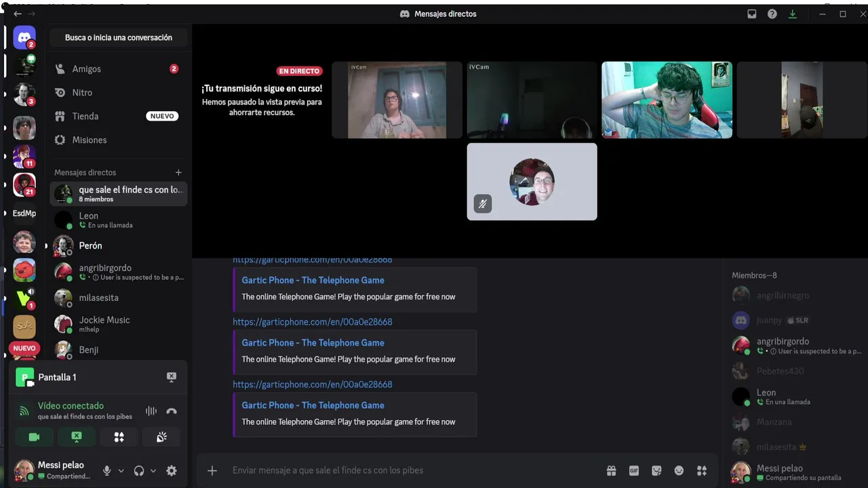This screenshot has height=488, width=868.
Task: Open Discord home direct messages icon
Action: tap(24, 37)
